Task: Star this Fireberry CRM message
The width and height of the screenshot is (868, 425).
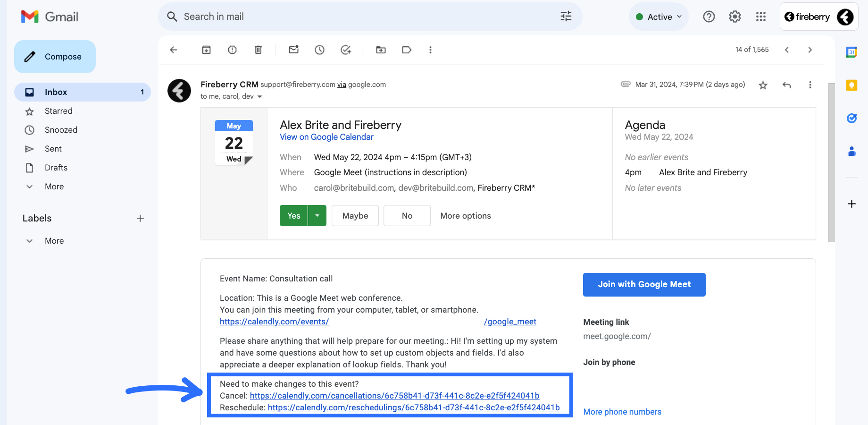Action: click(763, 85)
